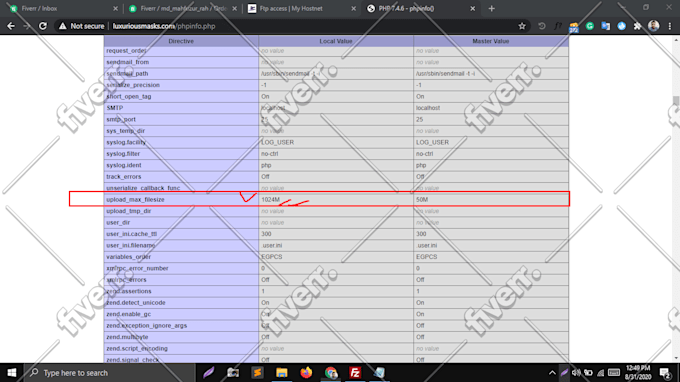Open the network status tray icon

tap(601, 372)
